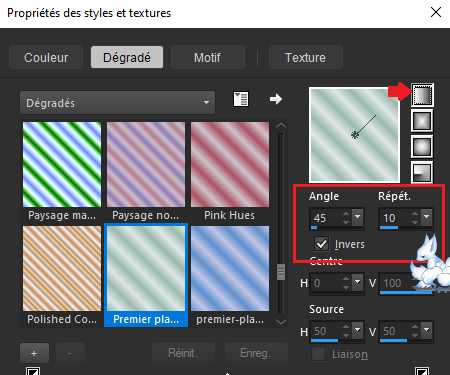Click the Enreg. button

[x=256, y=353]
